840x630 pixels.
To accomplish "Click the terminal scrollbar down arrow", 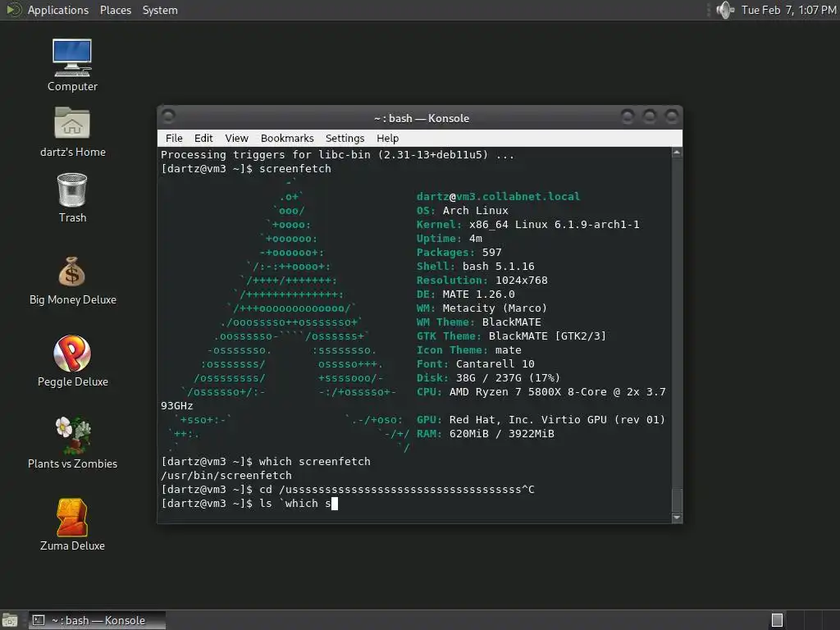I will pos(677,517).
